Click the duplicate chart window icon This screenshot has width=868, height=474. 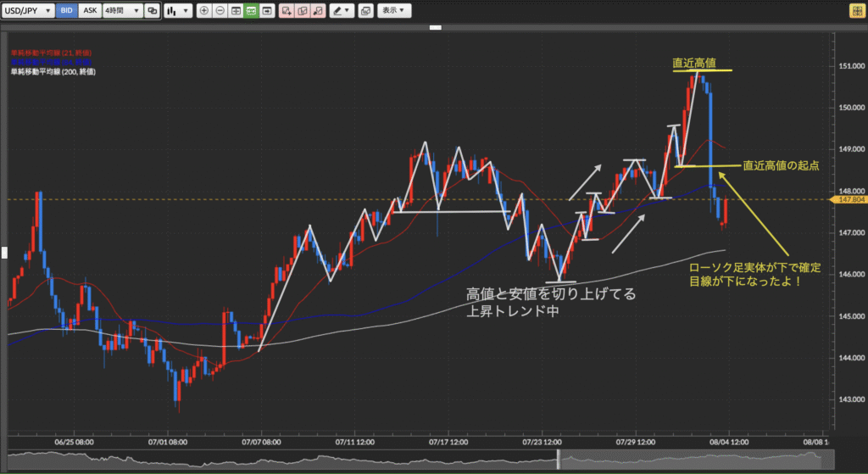pos(153,10)
